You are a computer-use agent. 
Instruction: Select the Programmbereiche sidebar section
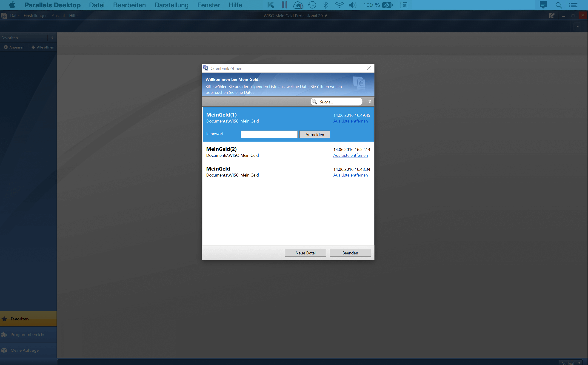click(x=28, y=335)
